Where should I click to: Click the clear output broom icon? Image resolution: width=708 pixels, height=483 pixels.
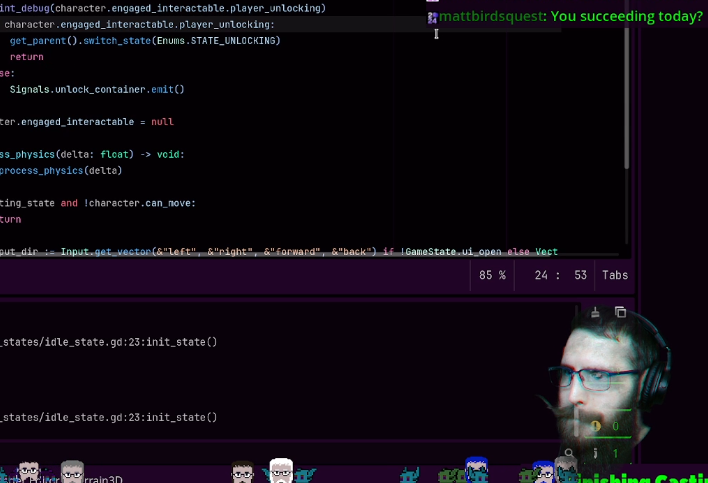(596, 313)
